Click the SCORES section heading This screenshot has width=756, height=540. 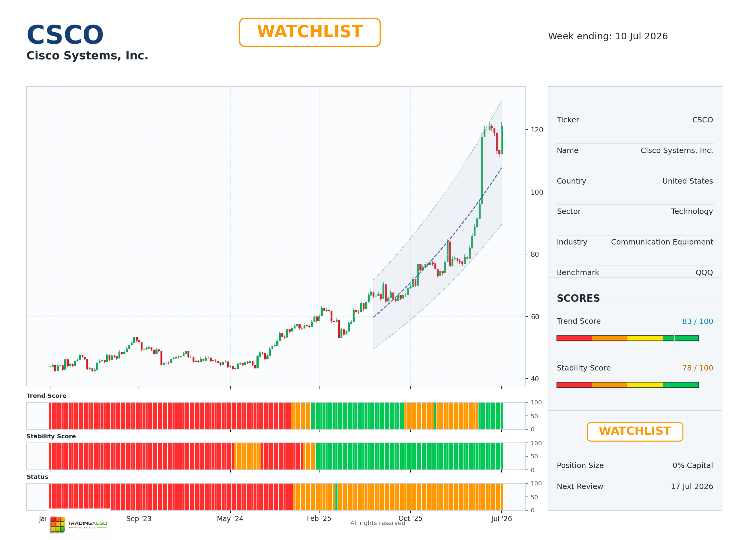click(578, 298)
